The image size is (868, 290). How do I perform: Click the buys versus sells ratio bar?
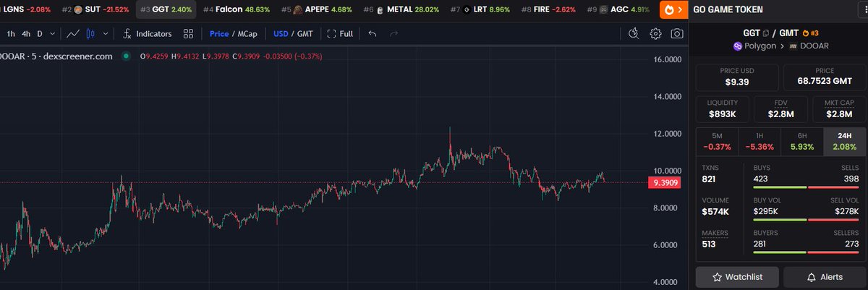805,187
